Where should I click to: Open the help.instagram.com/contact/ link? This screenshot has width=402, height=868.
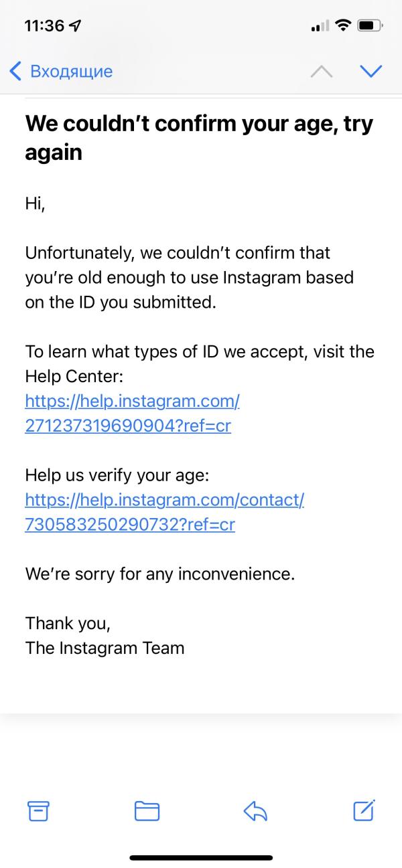click(x=165, y=500)
